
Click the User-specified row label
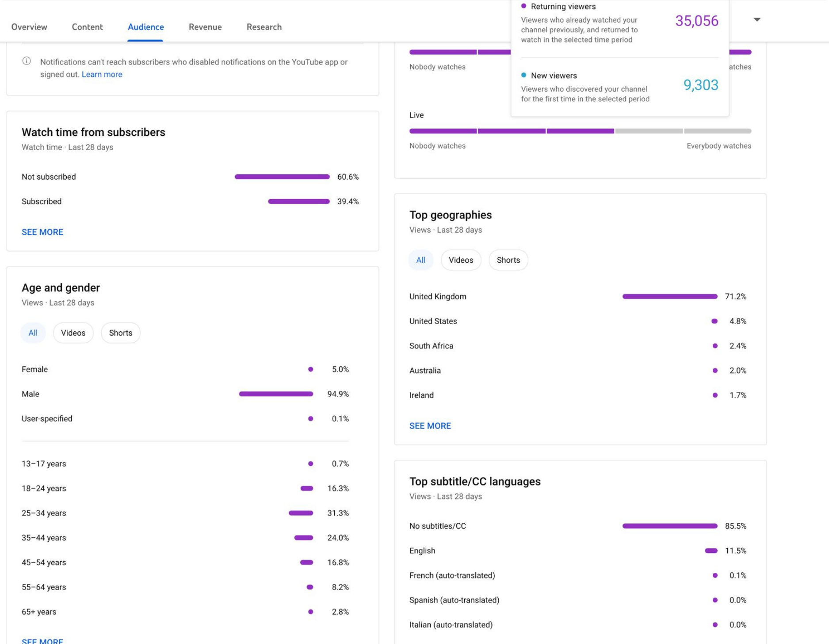47,418
